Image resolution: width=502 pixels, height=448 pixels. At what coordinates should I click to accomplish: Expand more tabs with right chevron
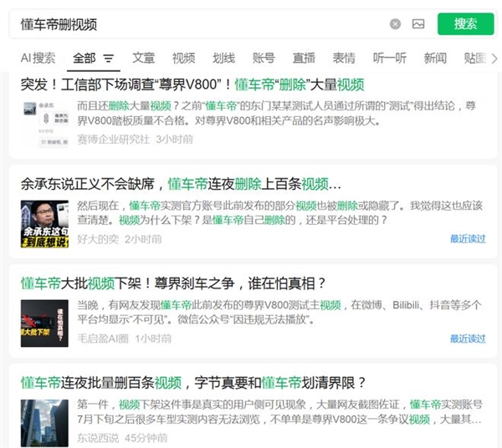[494, 59]
